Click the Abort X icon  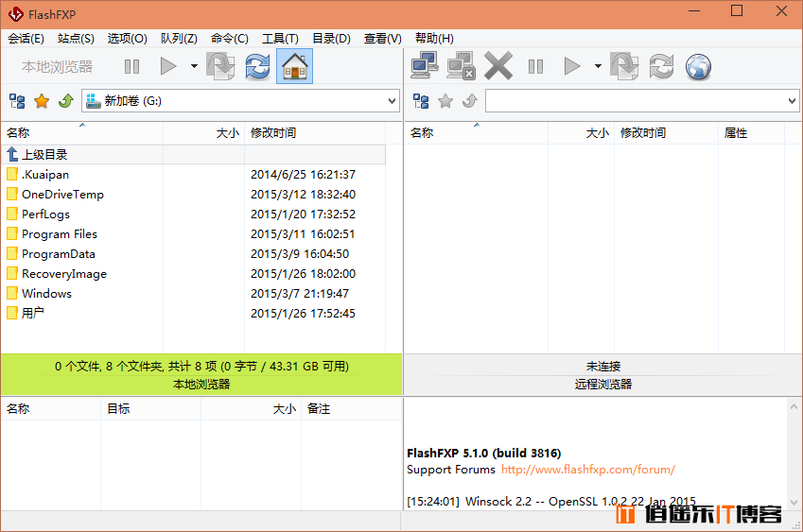coord(498,66)
